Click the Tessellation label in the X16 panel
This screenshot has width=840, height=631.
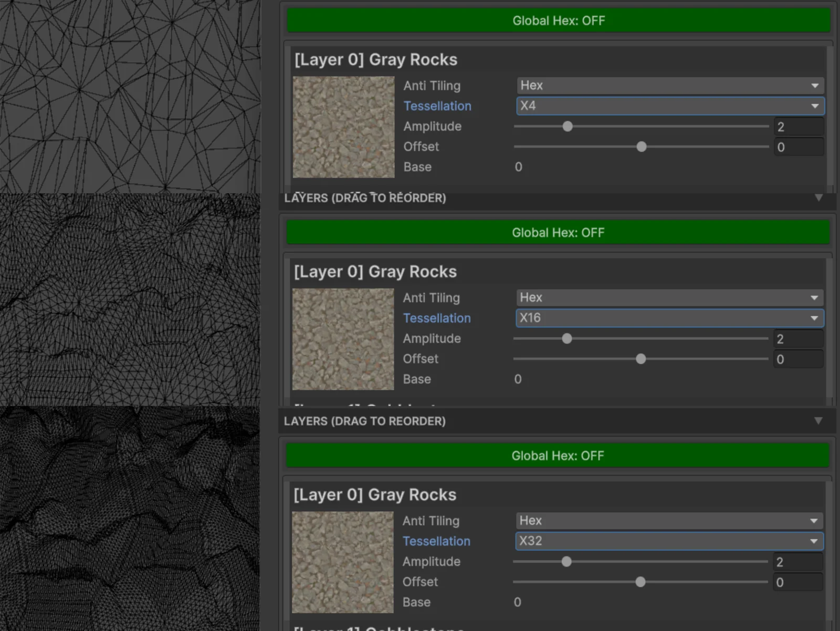[x=437, y=318]
